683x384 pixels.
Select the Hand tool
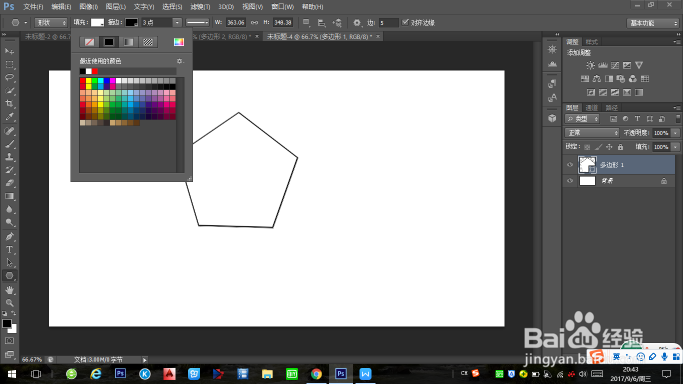tap(9, 290)
